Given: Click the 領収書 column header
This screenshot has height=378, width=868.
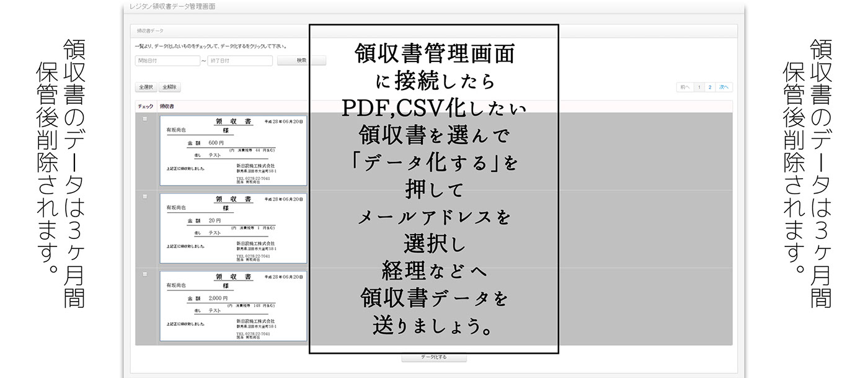Looking at the screenshot, I should [x=169, y=106].
